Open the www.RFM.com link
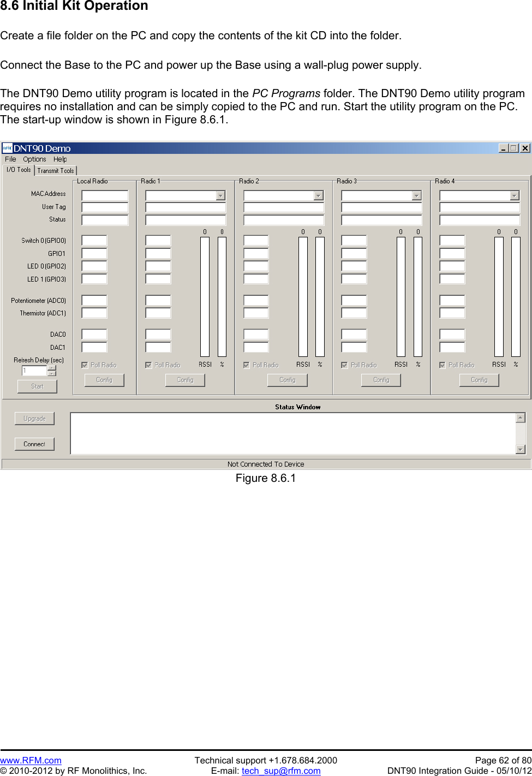This screenshot has height=776, width=532. (31, 760)
